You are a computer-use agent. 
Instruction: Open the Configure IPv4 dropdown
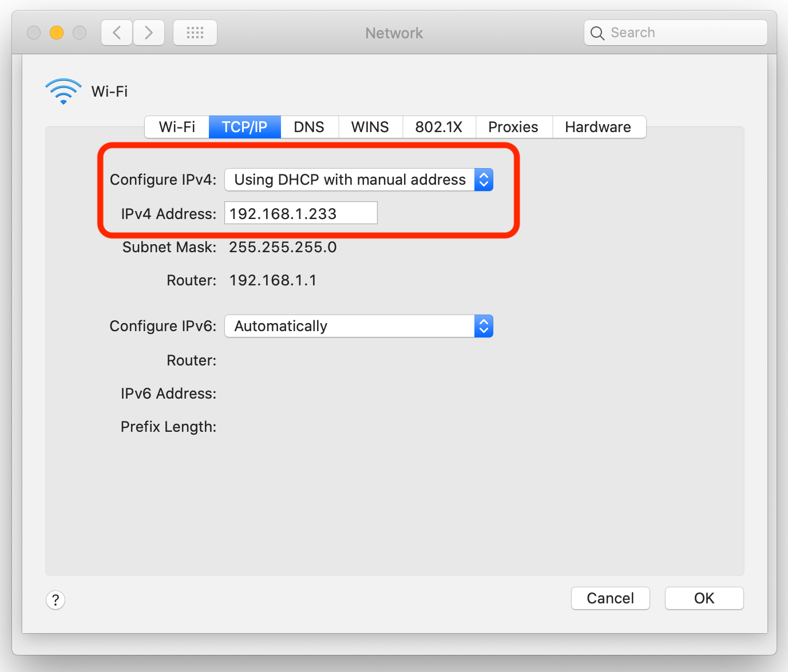(x=359, y=180)
